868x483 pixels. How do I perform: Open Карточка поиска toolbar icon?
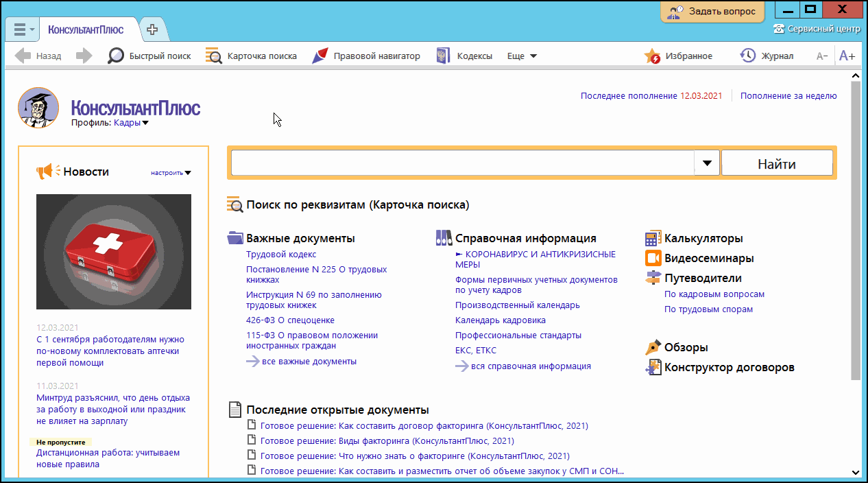(214, 56)
